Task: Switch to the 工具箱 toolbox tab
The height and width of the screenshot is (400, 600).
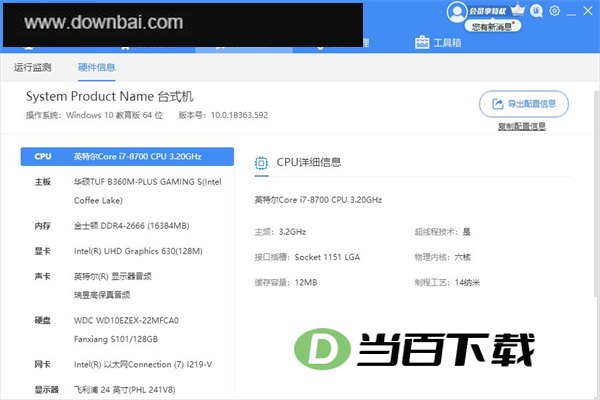Action: [x=438, y=42]
